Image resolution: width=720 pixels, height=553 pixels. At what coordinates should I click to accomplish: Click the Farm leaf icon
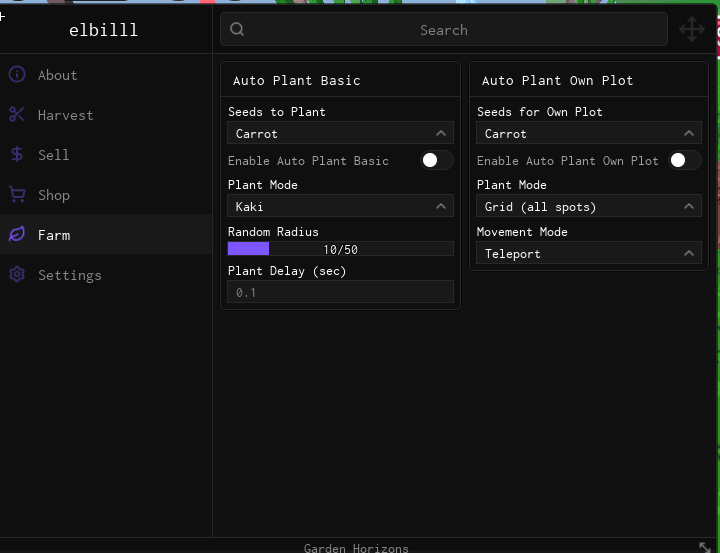tap(17, 234)
